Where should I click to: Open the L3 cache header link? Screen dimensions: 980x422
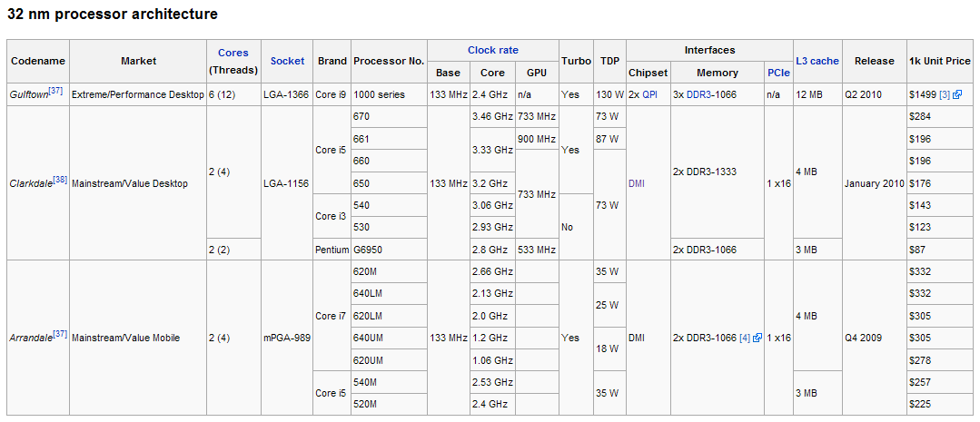tap(817, 61)
